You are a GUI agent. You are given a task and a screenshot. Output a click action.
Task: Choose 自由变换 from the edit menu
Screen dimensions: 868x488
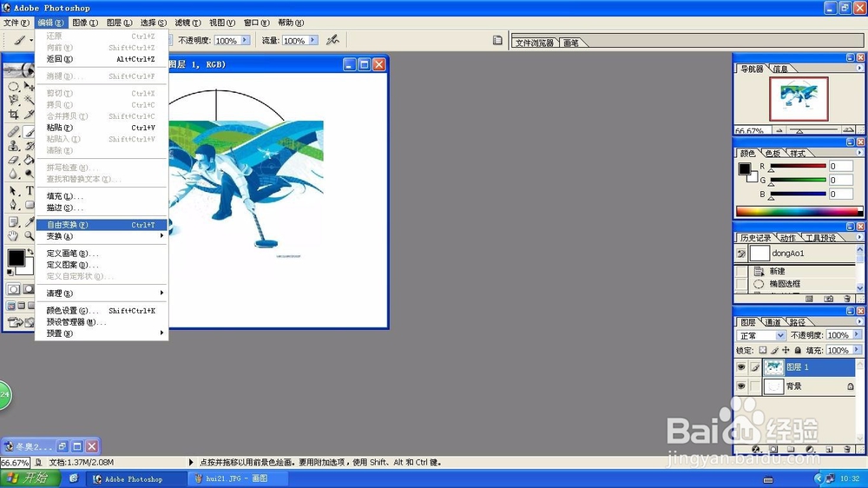tap(102, 225)
